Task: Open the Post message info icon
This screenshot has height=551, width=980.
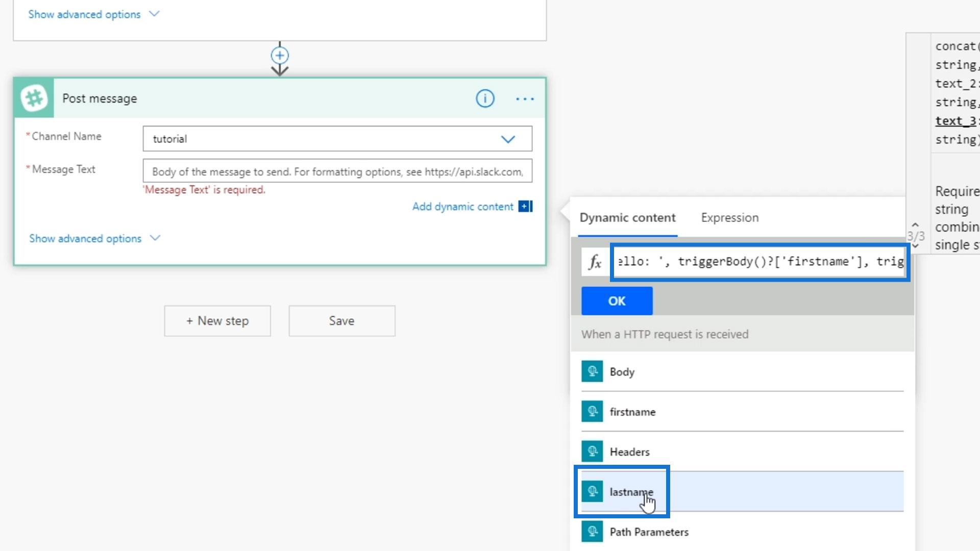Action: tap(485, 98)
